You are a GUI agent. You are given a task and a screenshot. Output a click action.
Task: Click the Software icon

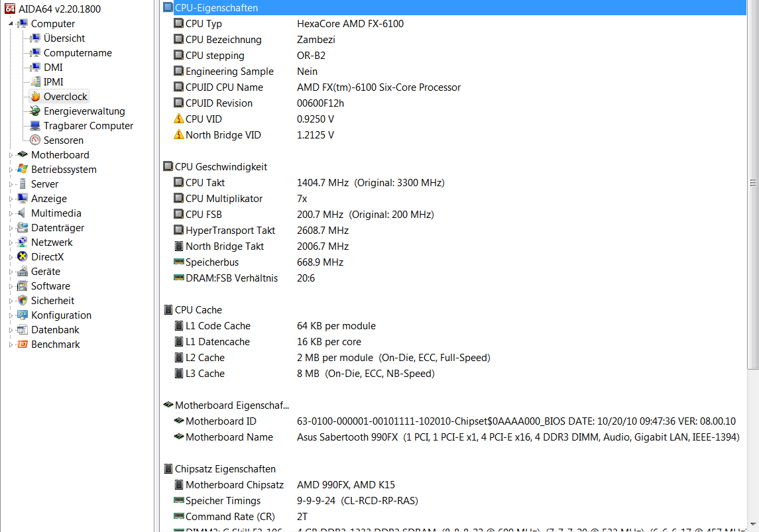[x=23, y=286]
